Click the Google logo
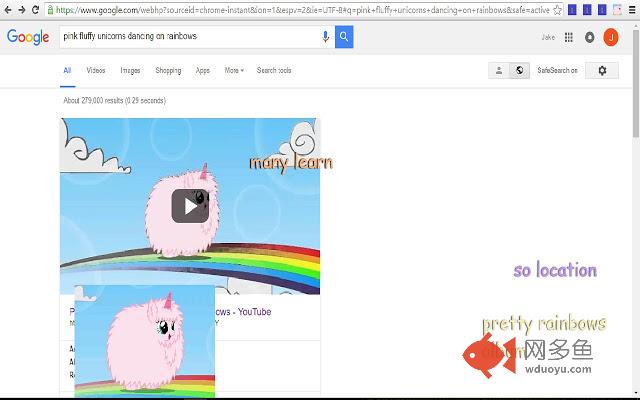640x400 pixels. point(28,37)
